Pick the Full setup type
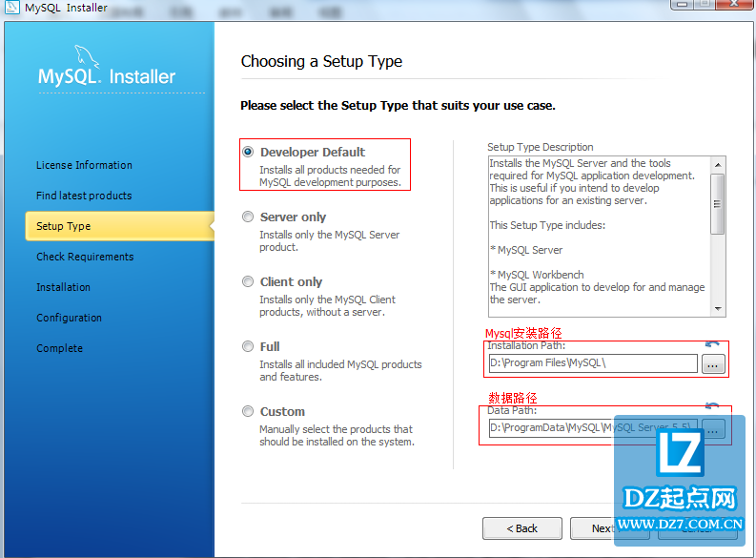The width and height of the screenshot is (756, 558). 248,346
